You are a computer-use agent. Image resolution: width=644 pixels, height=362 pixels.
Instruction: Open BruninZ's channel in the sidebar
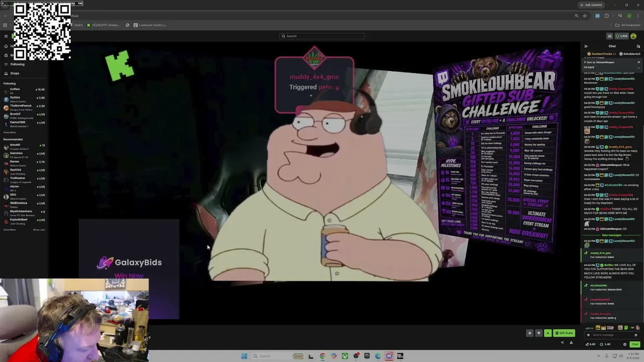tap(24, 115)
